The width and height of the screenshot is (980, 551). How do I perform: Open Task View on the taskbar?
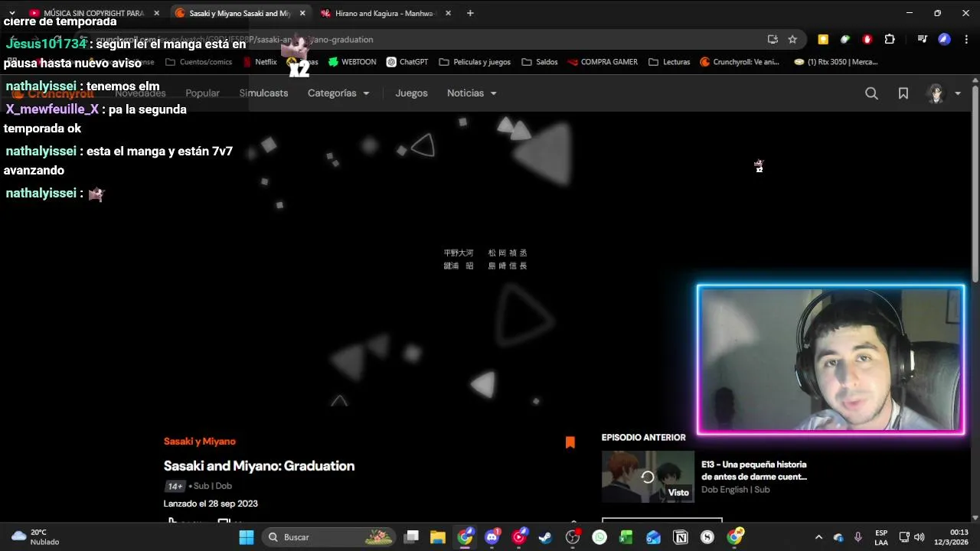[412, 537]
